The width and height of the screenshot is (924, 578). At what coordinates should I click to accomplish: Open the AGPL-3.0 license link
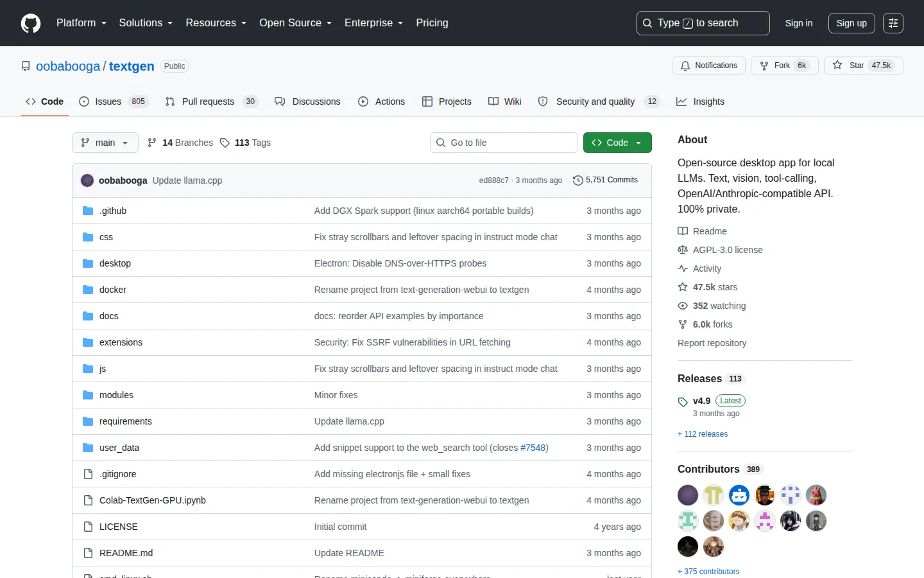[720, 250]
